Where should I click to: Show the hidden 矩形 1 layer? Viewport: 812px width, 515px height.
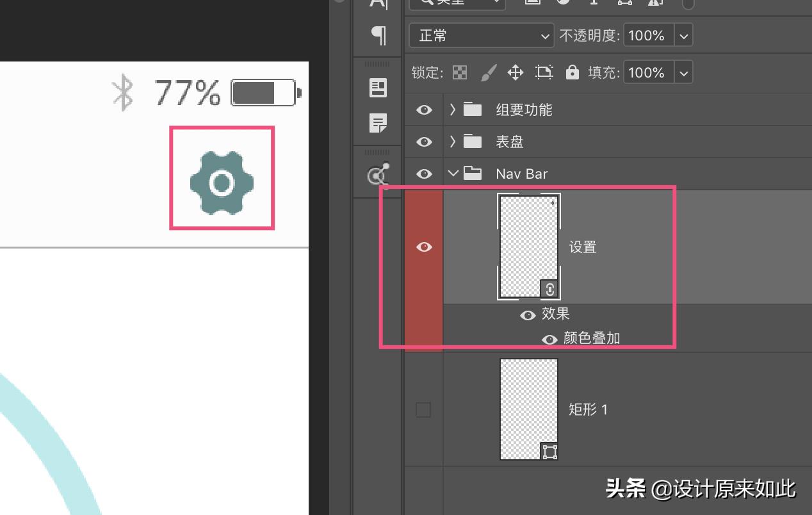coord(423,409)
